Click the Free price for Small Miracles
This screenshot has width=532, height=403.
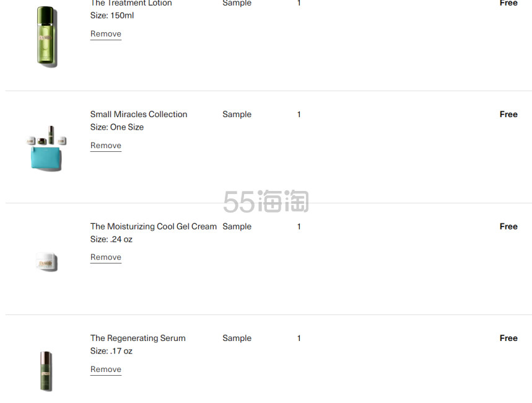[x=508, y=115]
